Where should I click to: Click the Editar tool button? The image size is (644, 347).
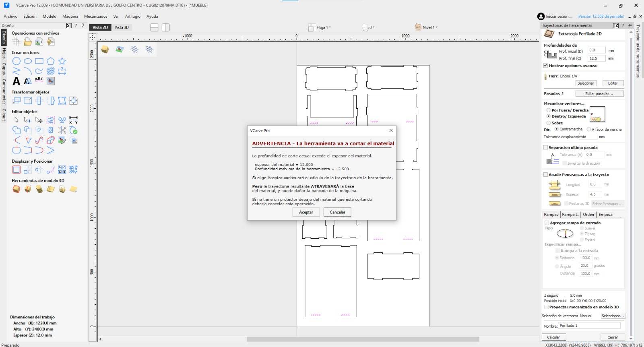click(613, 83)
